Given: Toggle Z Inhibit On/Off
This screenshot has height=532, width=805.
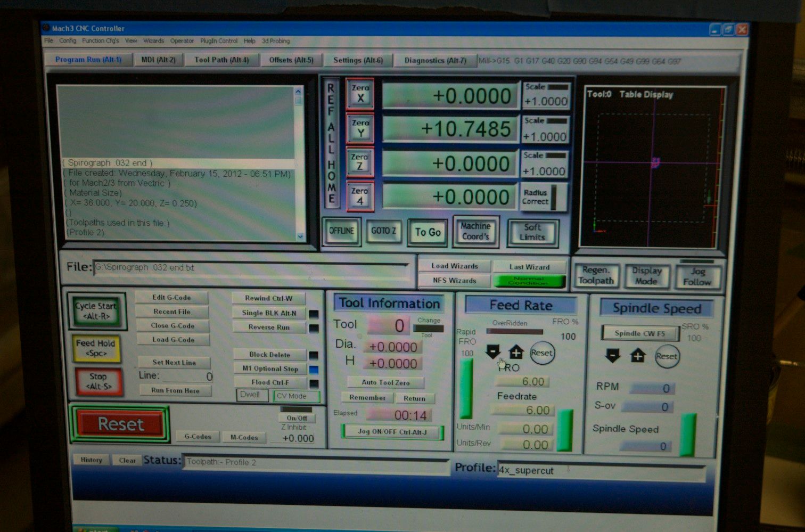Looking at the screenshot, I should (x=297, y=418).
